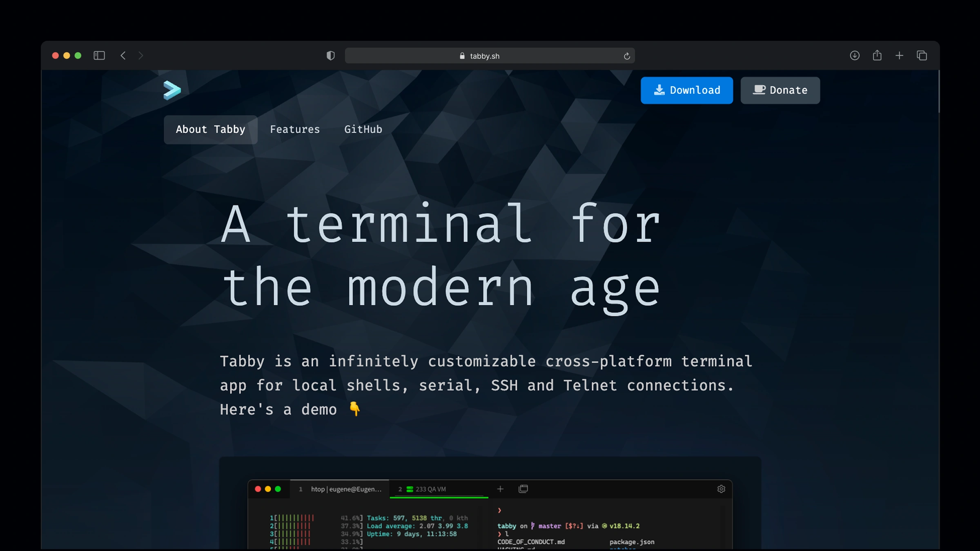
Task: Click the 'Uptime: 9 days' line
Action: (412, 534)
